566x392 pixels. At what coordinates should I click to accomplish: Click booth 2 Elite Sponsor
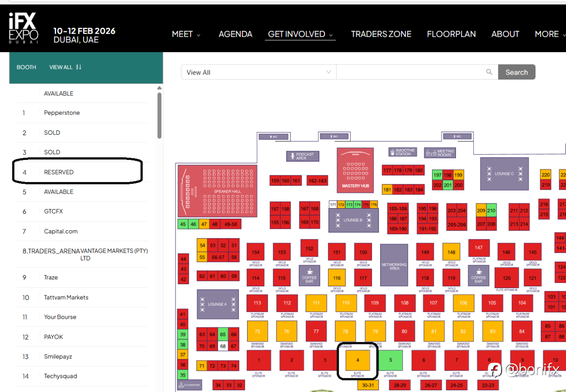pyautogui.click(x=291, y=360)
